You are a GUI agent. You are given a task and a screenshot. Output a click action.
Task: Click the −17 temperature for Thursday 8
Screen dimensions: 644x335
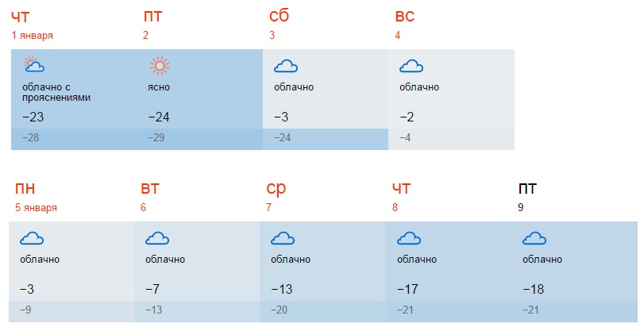pos(407,290)
